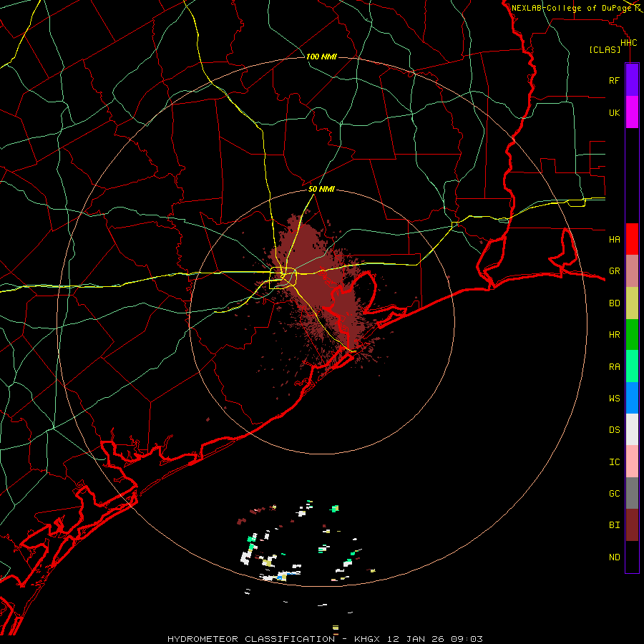Click the "09:03" timestamp text
This screenshot has width=644, height=644.
coord(466,639)
